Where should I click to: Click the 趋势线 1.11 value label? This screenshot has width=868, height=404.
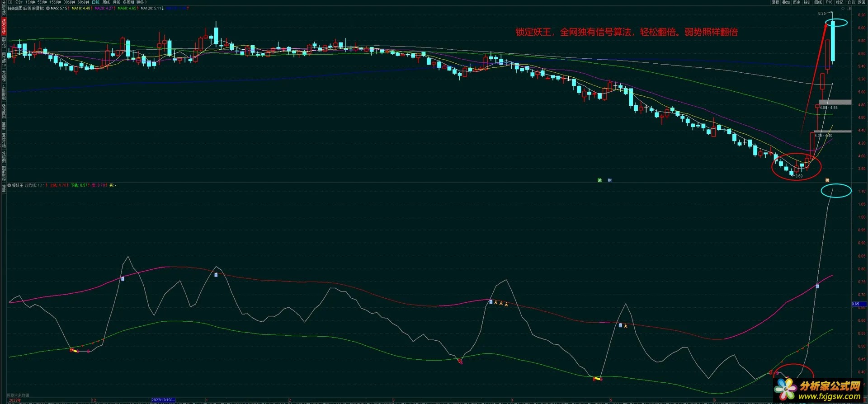pos(35,185)
